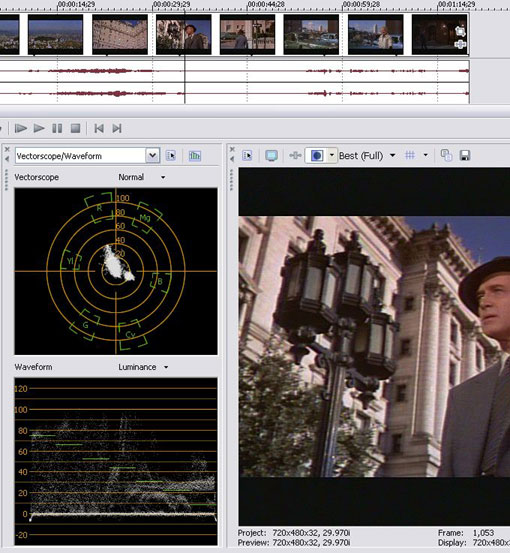510x553 pixels.
Task: Click ruler at 00:00:14;29 timecode
Action: [76, 5]
